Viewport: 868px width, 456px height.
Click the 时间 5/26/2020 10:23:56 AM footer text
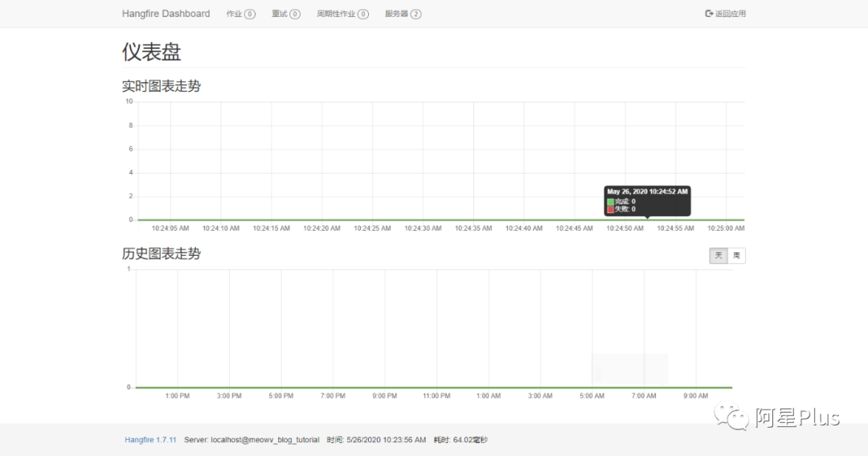[376, 440]
